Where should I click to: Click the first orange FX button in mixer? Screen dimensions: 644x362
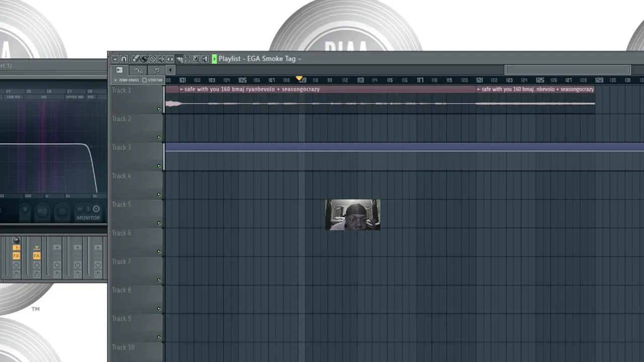(x=16, y=256)
